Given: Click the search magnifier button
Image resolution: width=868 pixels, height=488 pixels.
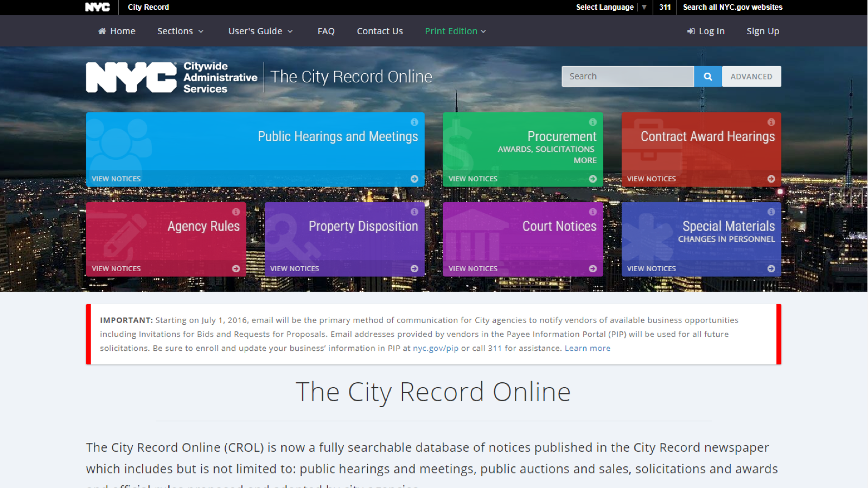Looking at the screenshot, I should 707,76.
